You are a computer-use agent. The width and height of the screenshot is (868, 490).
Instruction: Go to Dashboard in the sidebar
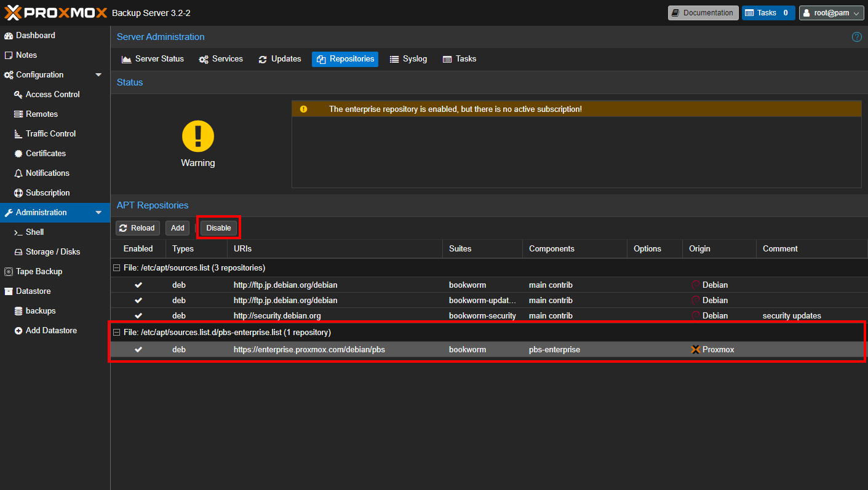point(35,36)
